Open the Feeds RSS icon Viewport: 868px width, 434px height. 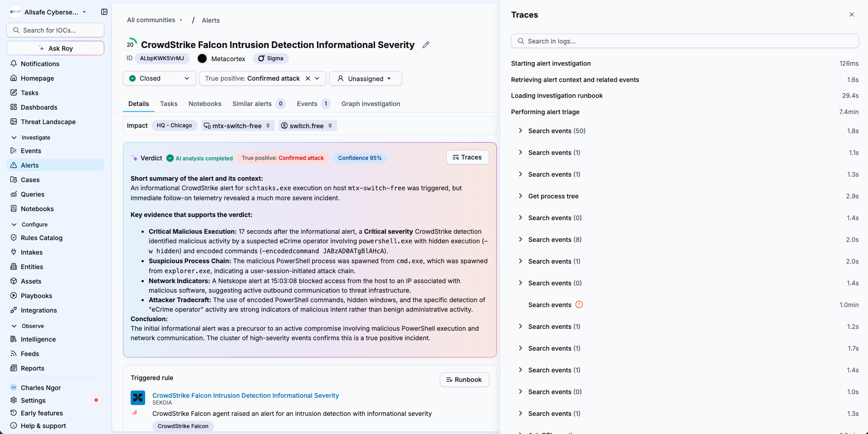pyautogui.click(x=14, y=353)
